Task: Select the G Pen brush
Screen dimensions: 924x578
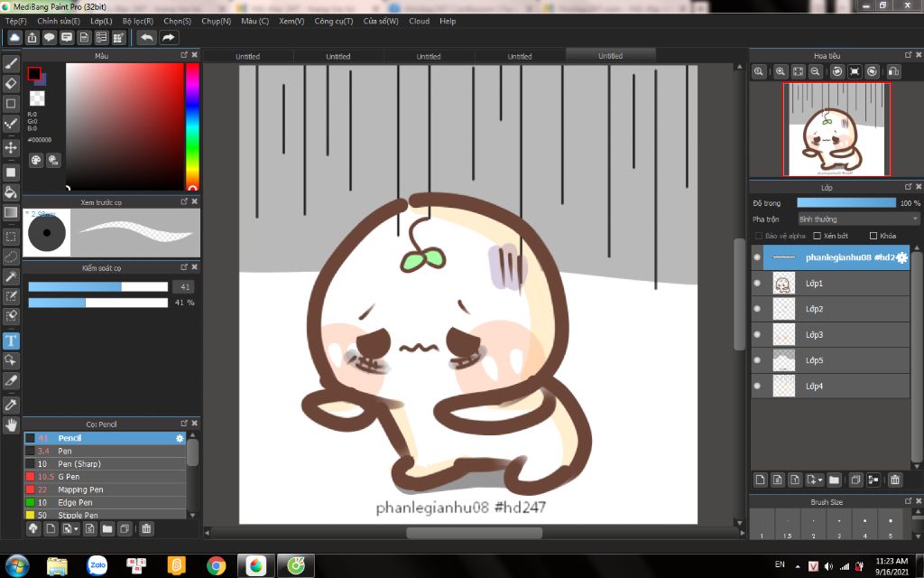Action: [x=69, y=476]
